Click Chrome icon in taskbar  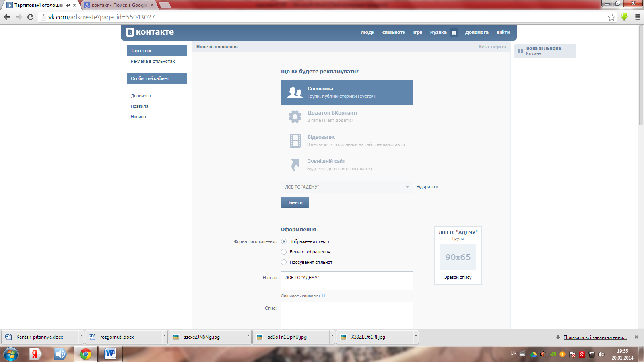tap(85, 354)
